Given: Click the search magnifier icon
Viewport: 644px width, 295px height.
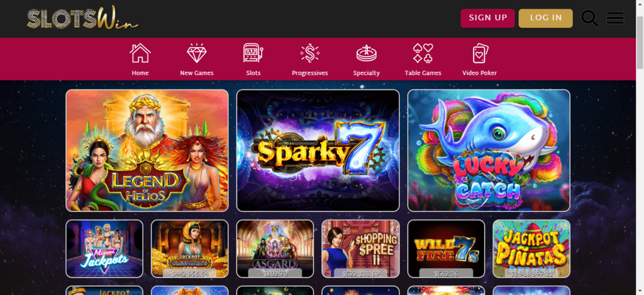Looking at the screenshot, I should [x=589, y=18].
